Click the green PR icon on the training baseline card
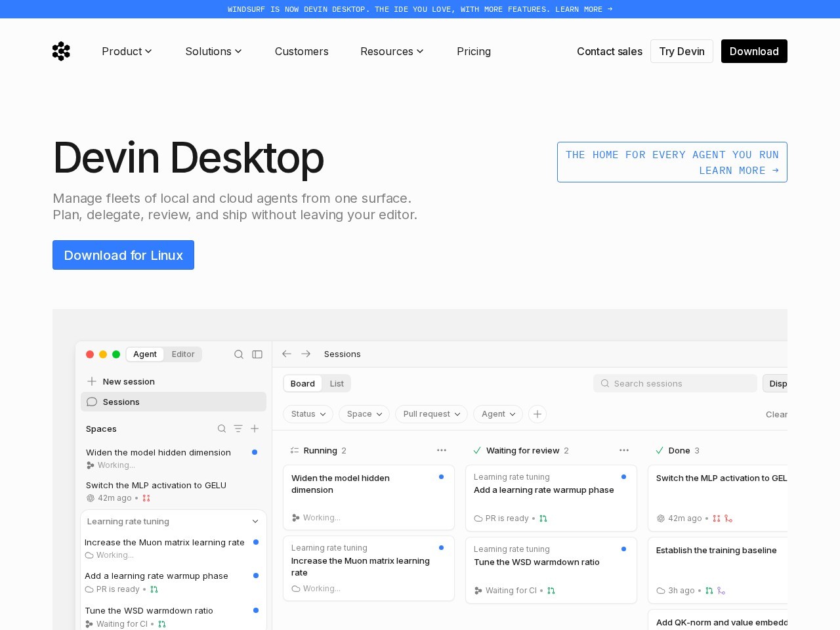This screenshot has width=840, height=630. point(709,591)
